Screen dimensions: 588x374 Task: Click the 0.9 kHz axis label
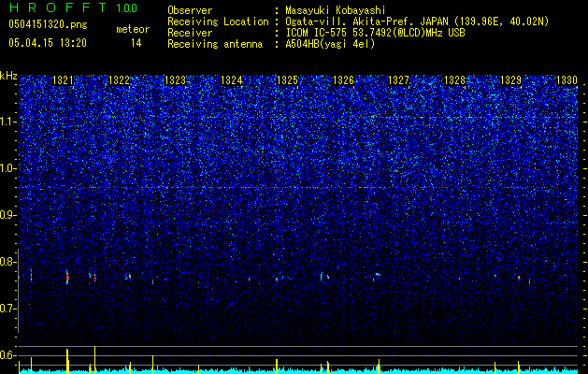[8, 215]
